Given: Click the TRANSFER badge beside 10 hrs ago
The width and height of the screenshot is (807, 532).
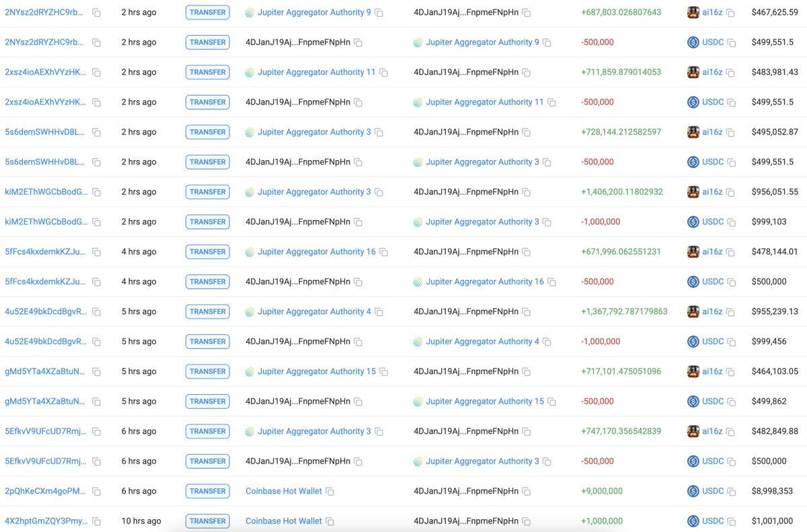Looking at the screenshot, I should point(207,521).
